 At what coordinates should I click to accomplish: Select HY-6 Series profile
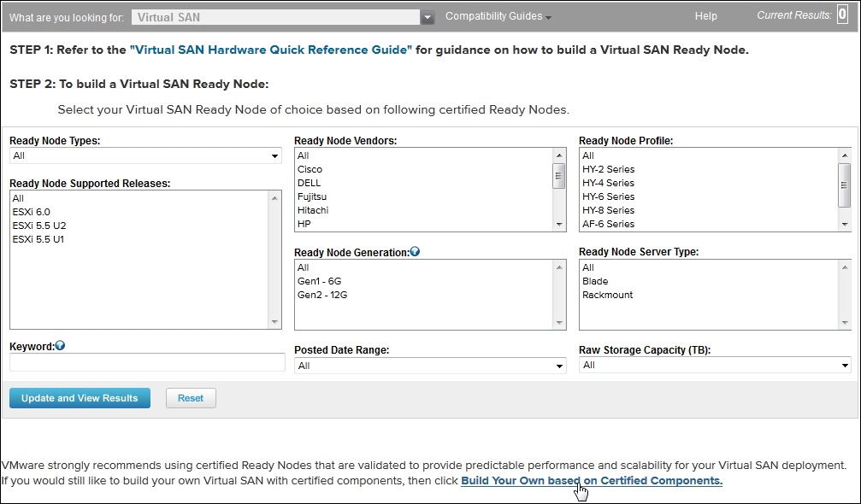click(x=609, y=196)
